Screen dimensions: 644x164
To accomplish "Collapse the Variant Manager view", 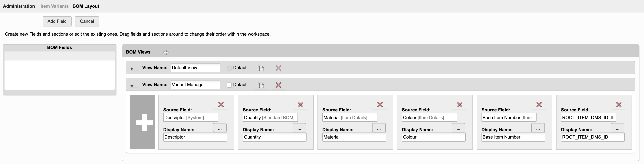I will (132, 86).
